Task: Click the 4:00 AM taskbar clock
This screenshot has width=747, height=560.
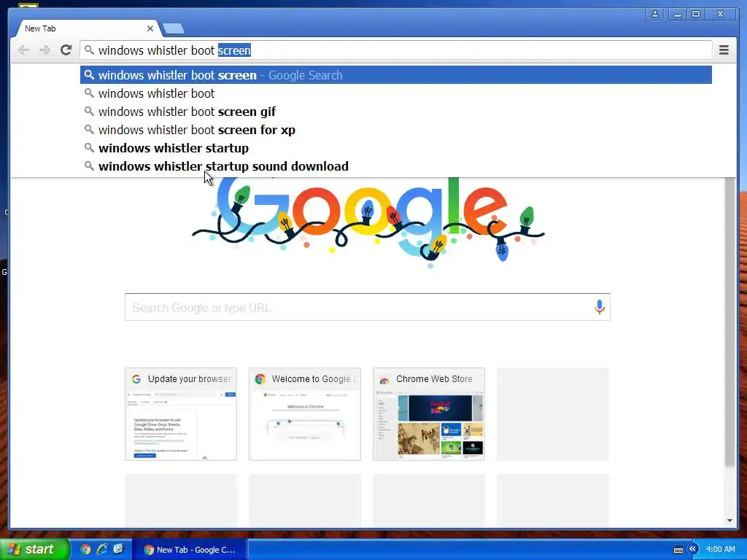Action: 720,549
